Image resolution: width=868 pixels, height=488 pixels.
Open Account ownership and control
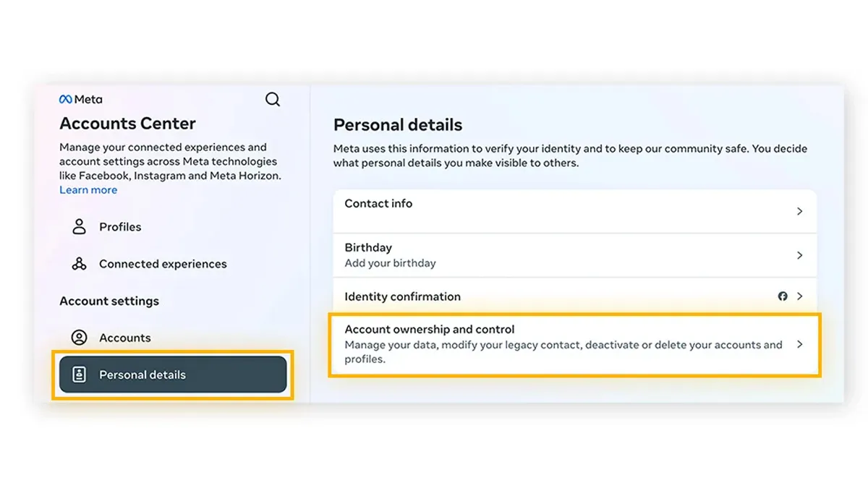pos(575,345)
